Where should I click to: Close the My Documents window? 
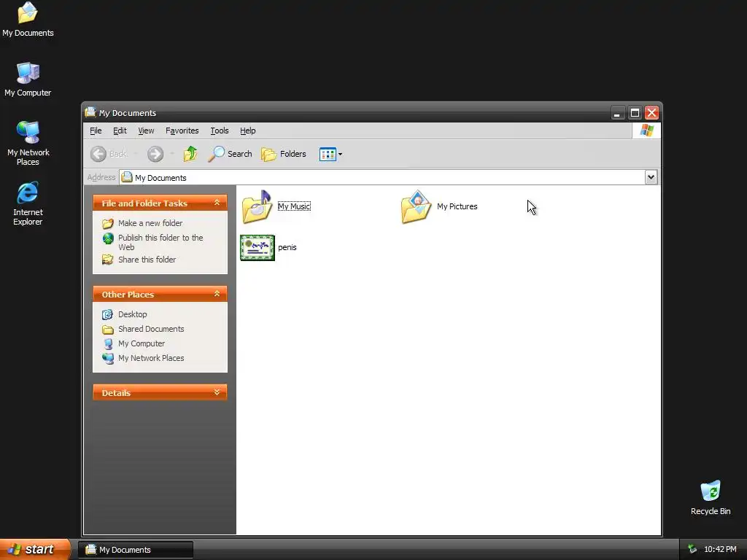point(651,113)
